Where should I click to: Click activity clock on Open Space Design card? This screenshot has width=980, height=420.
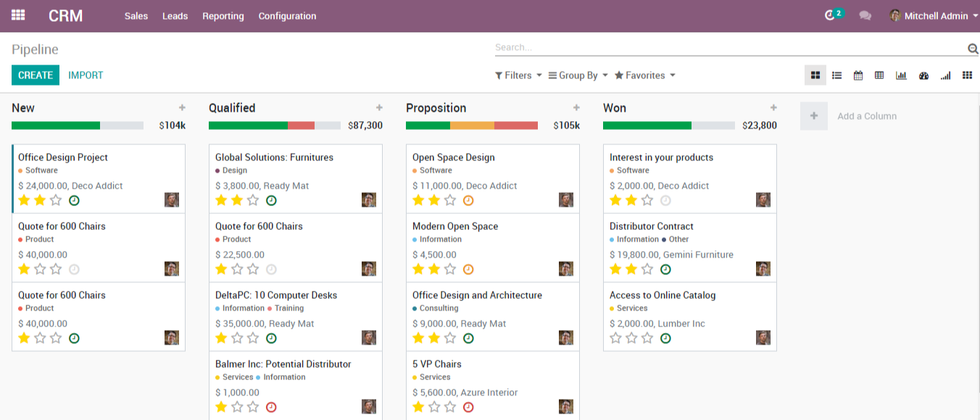468,200
